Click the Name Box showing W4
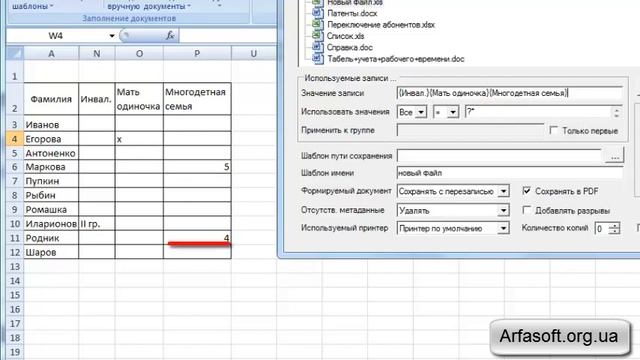 tap(56, 36)
